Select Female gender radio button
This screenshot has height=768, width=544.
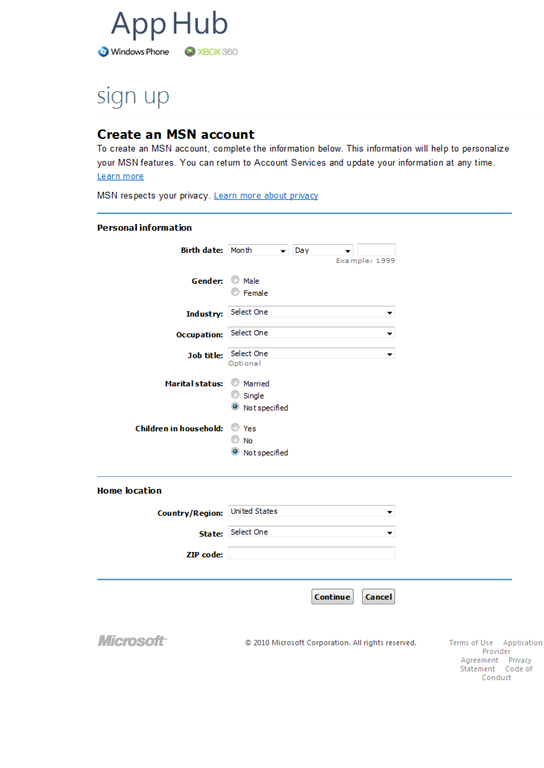coord(235,292)
